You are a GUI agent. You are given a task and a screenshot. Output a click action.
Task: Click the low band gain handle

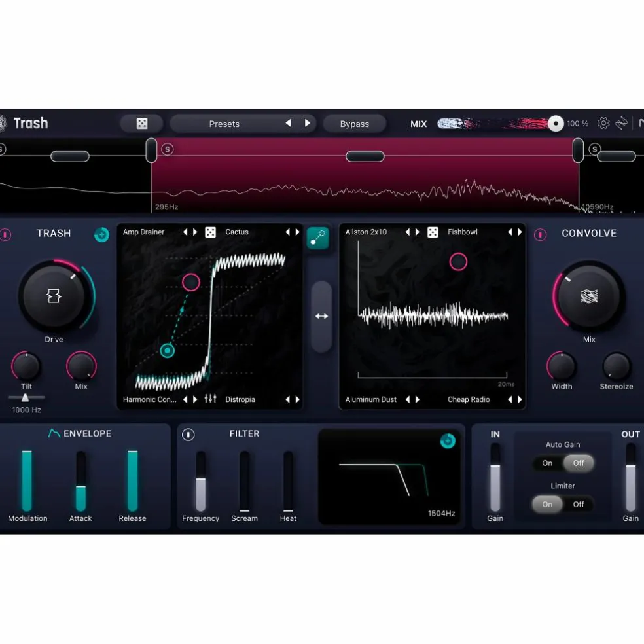tap(70, 156)
